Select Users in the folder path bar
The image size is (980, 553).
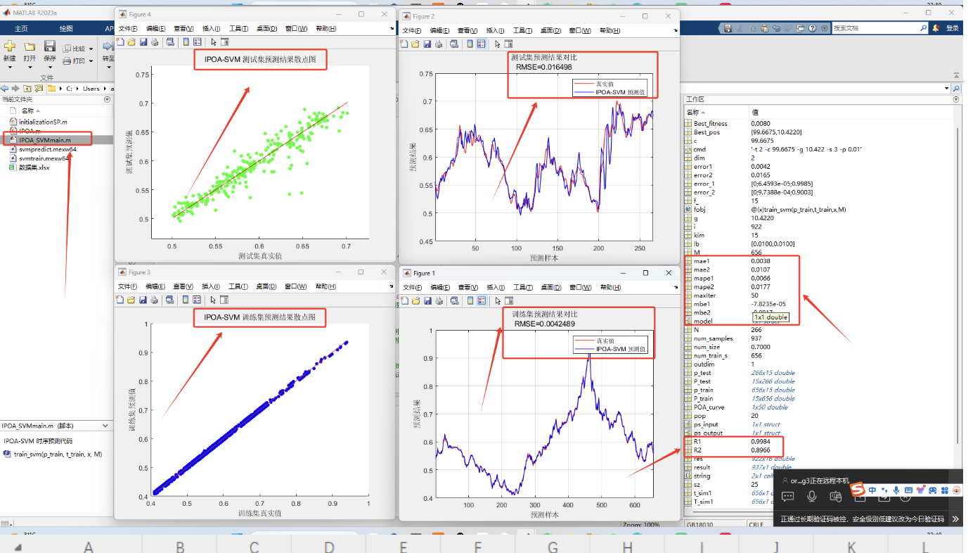[91, 89]
